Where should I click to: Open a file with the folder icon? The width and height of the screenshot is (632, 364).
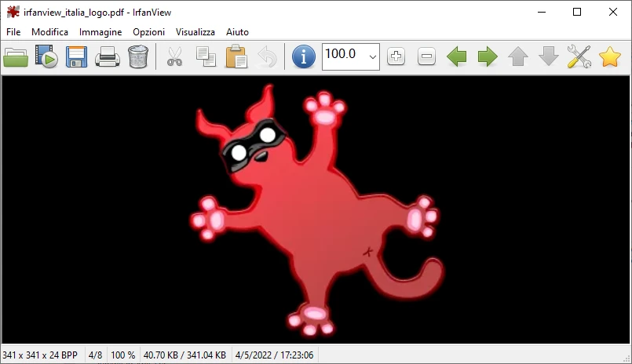tap(16, 56)
